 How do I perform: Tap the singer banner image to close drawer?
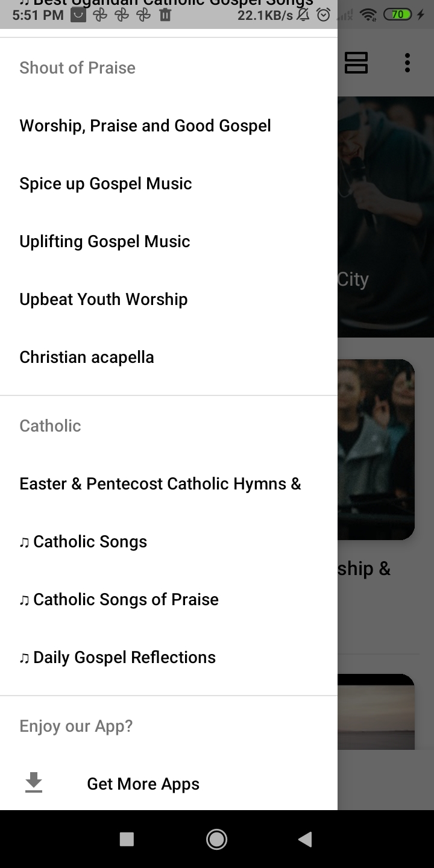386,217
